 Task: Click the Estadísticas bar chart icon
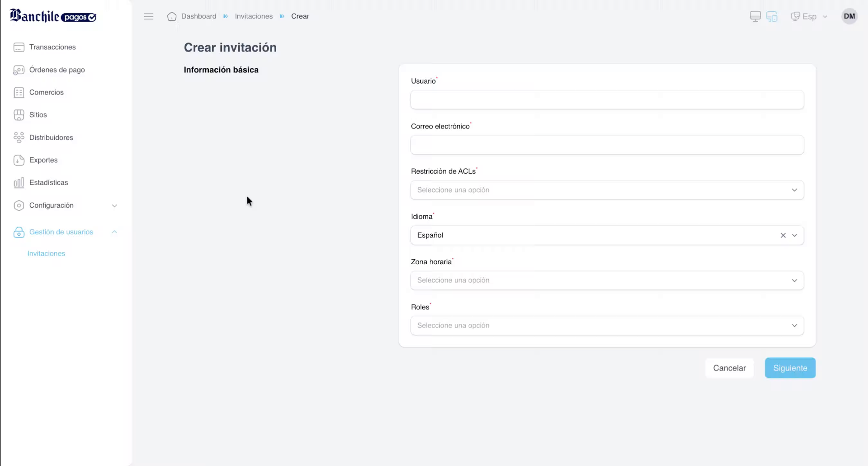tap(19, 183)
